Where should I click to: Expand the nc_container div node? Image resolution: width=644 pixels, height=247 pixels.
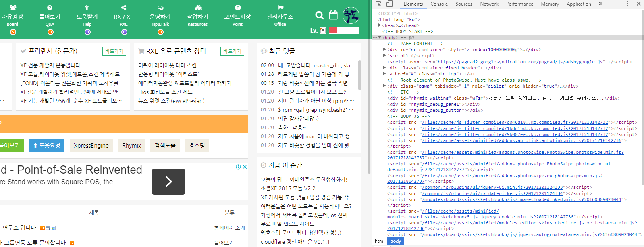point(384,50)
